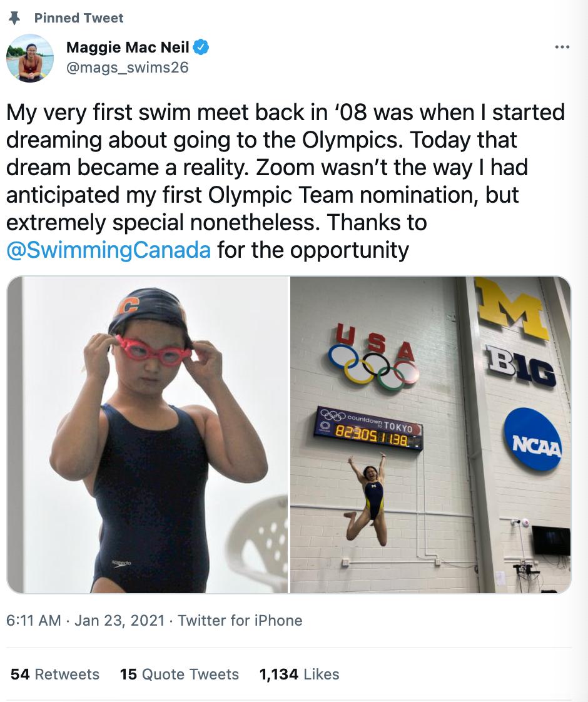
Task: Open the three-dot more options menu
Action: click(x=562, y=46)
